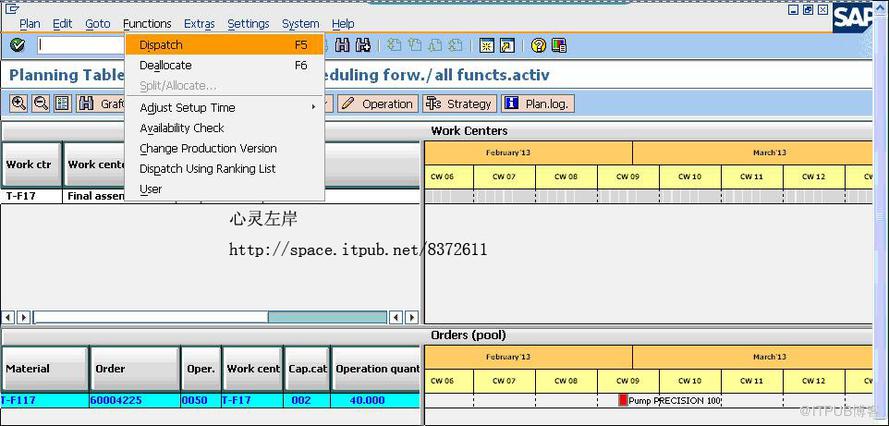
Task: Choose Dispatch Using Ranking List
Action: click(x=225, y=168)
